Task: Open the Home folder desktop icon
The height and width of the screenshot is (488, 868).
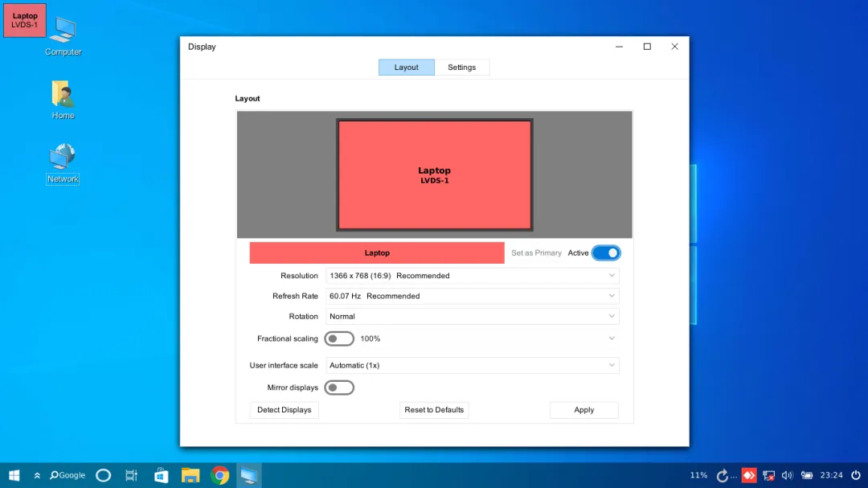Action: click(63, 100)
